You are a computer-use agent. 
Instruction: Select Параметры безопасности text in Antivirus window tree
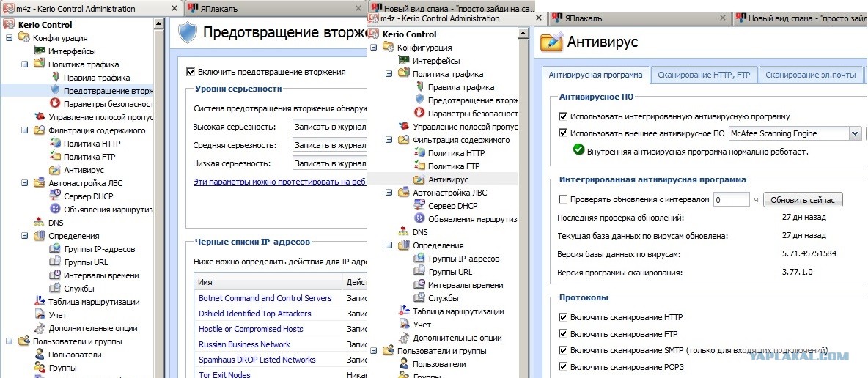[473, 114]
